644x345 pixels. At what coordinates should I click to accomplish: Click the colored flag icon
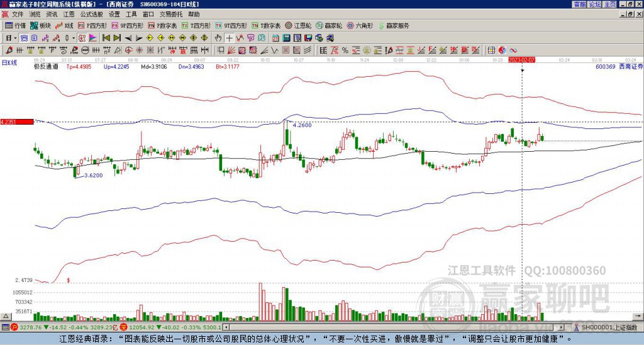[93, 38]
